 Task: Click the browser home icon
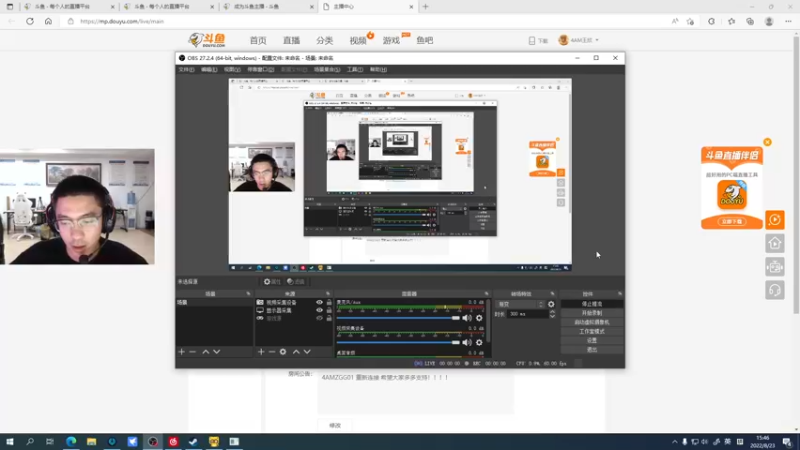pos(48,21)
